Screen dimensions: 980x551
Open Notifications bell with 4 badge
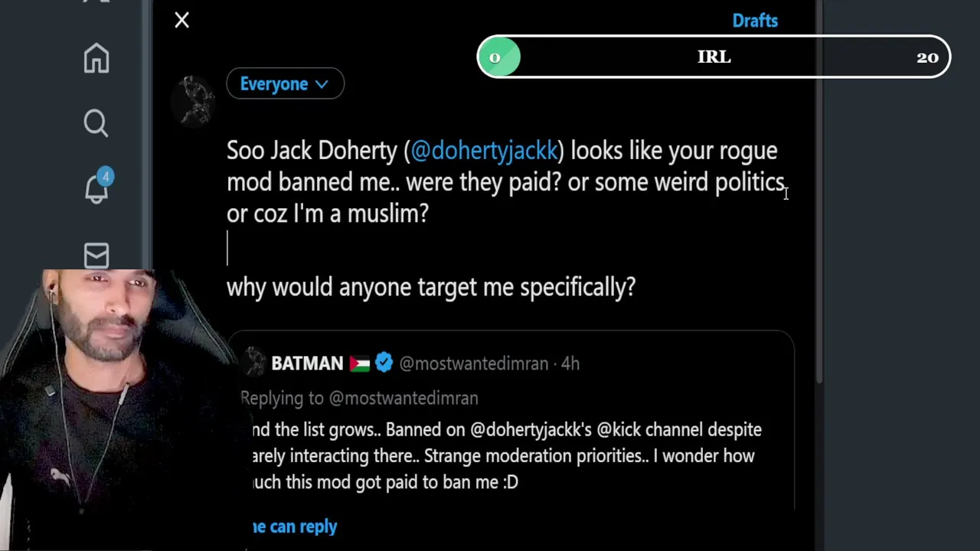pyautogui.click(x=96, y=187)
